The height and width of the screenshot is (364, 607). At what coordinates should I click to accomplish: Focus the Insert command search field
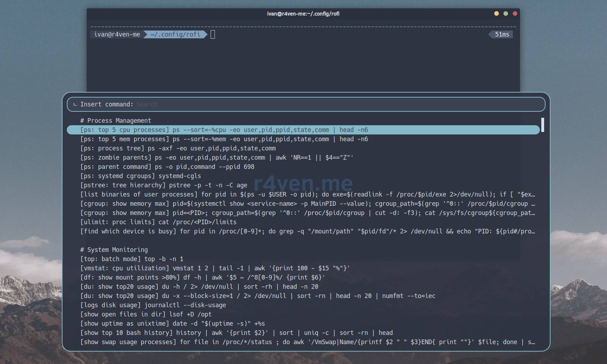[x=320, y=104]
